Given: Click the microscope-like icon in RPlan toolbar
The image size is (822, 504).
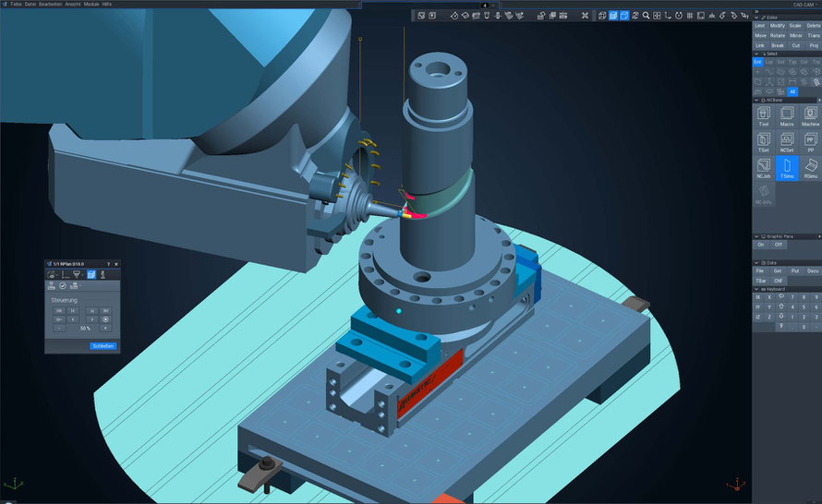Looking at the screenshot, I should [103, 274].
